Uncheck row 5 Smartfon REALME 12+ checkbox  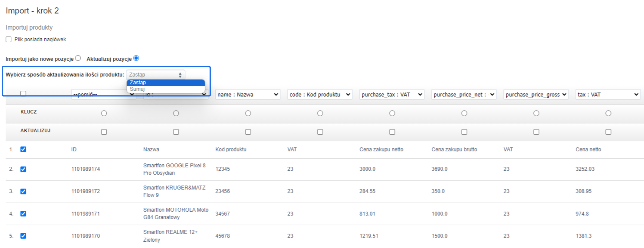click(x=23, y=236)
